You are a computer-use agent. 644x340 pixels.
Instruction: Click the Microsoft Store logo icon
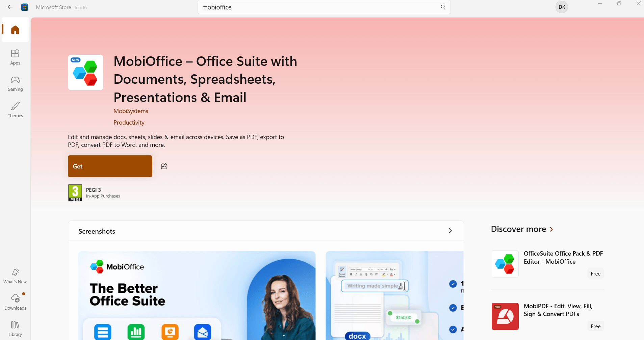click(25, 7)
